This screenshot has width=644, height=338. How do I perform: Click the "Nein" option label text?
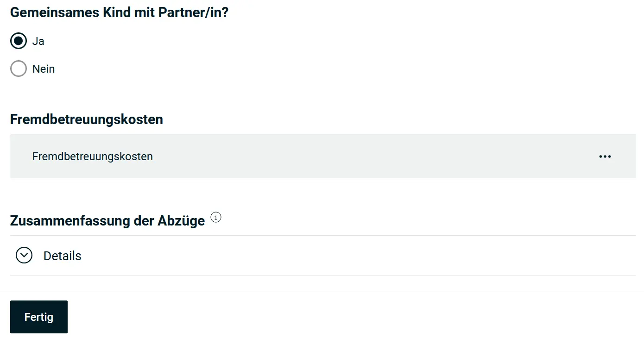[x=44, y=69]
